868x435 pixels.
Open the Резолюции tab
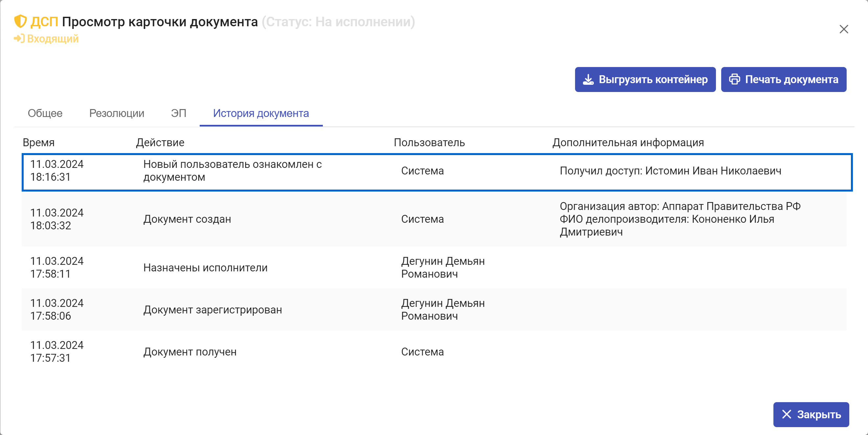(x=117, y=113)
